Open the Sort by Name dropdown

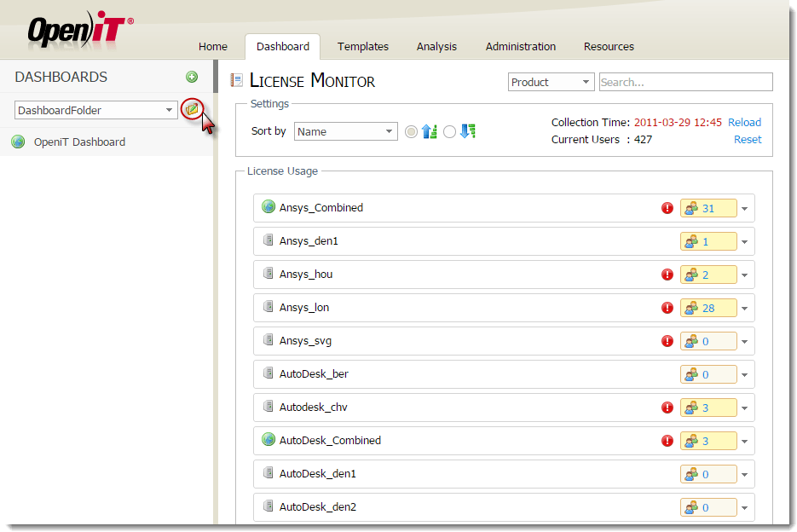345,131
